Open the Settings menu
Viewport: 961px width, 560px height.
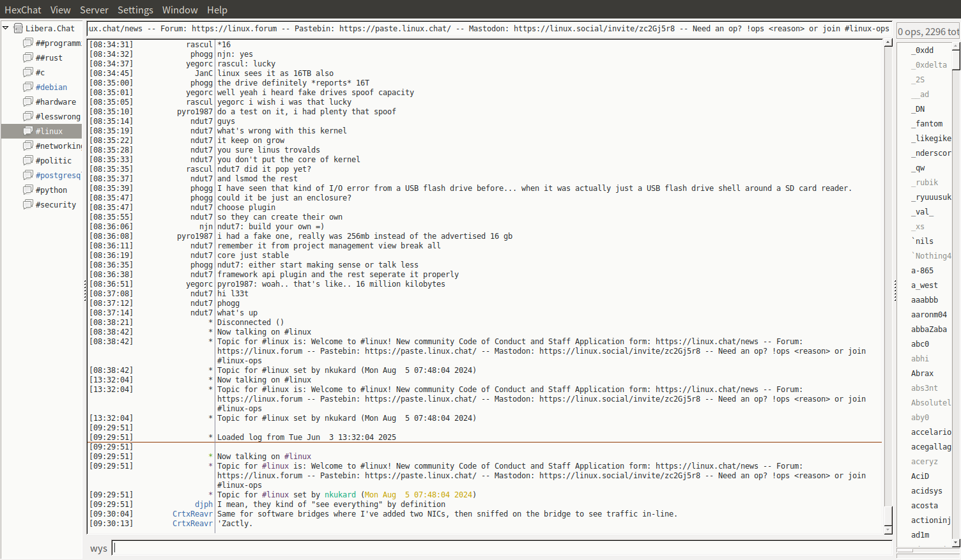(135, 10)
